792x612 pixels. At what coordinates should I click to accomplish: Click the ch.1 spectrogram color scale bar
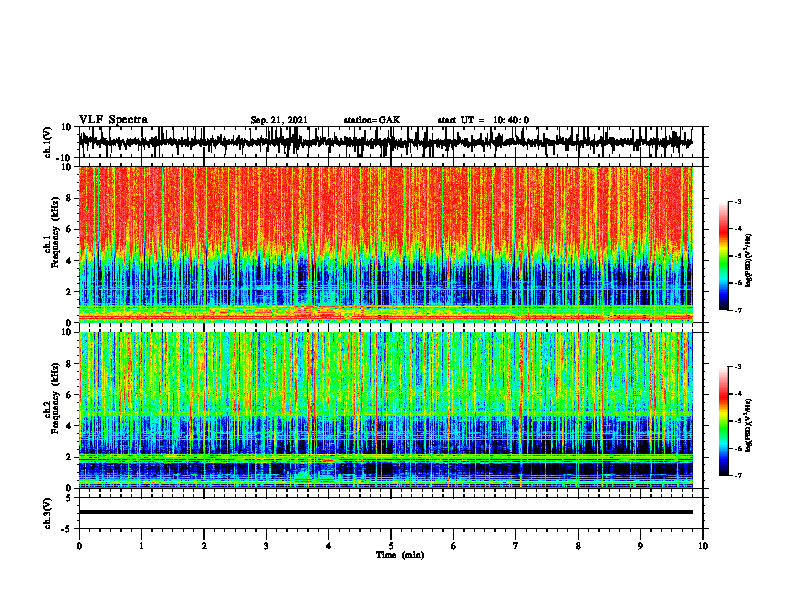(723, 256)
